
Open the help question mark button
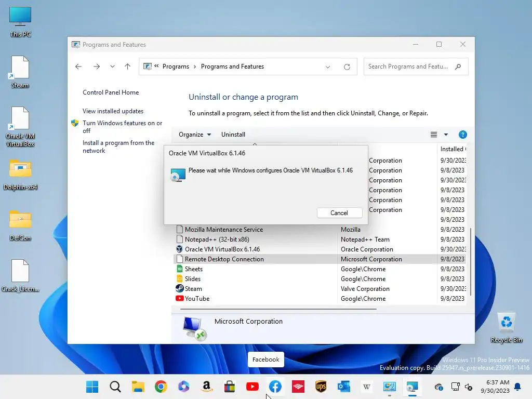tap(462, 135)
